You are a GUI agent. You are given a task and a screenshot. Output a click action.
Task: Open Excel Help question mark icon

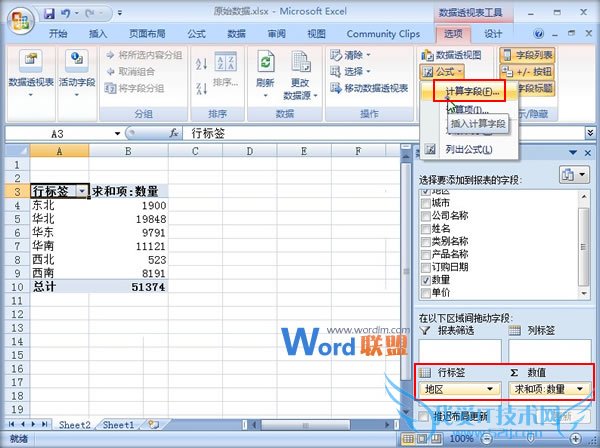538,34
